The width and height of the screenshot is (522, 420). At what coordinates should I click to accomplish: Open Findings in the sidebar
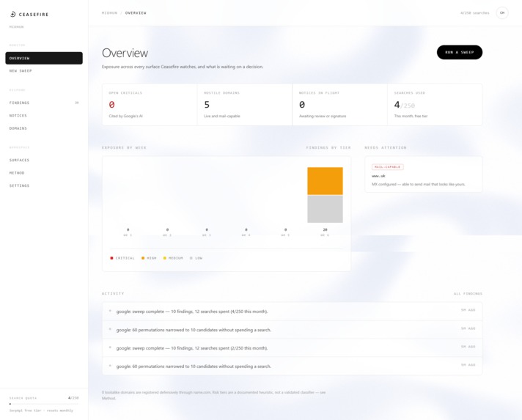pos(44,103)
